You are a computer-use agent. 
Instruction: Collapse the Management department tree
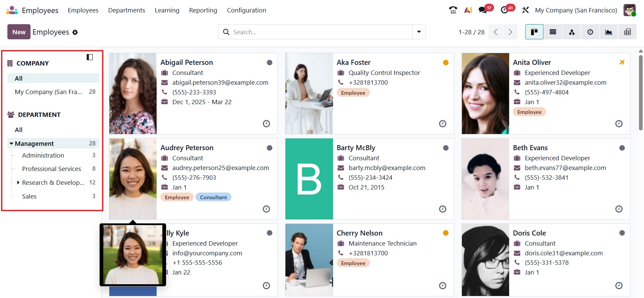click(11, 143)
